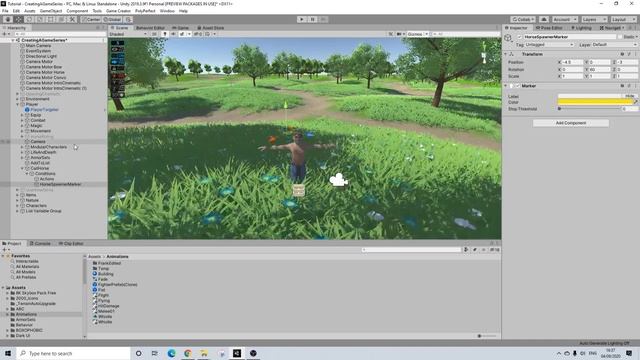Image resolution: width=640 pixels, height=360 pixels.
Task: Toggle the HorseSpawnerMarker active checkbox
Action: pyautogui.click(x=520, y=37)
